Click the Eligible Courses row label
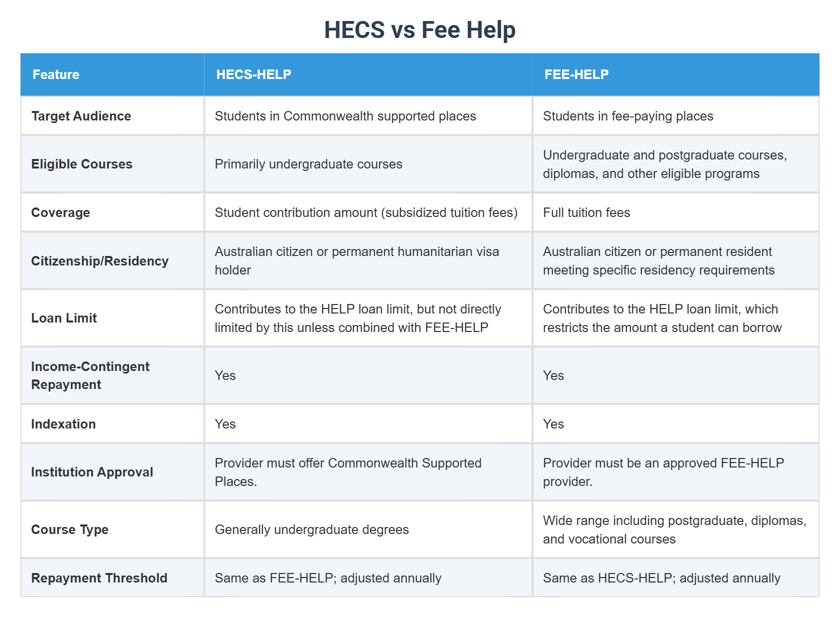This screenshot has width=840, height=618. tap(81, 164)
